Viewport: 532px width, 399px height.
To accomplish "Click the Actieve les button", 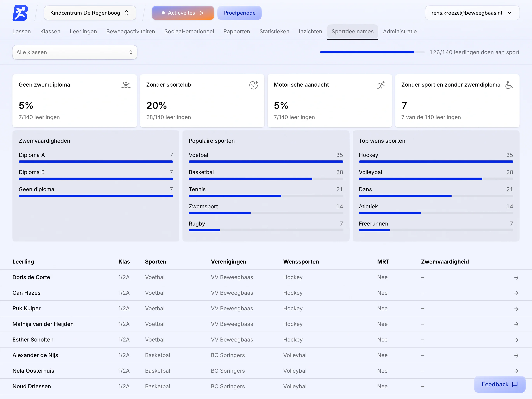I will 183,13.
